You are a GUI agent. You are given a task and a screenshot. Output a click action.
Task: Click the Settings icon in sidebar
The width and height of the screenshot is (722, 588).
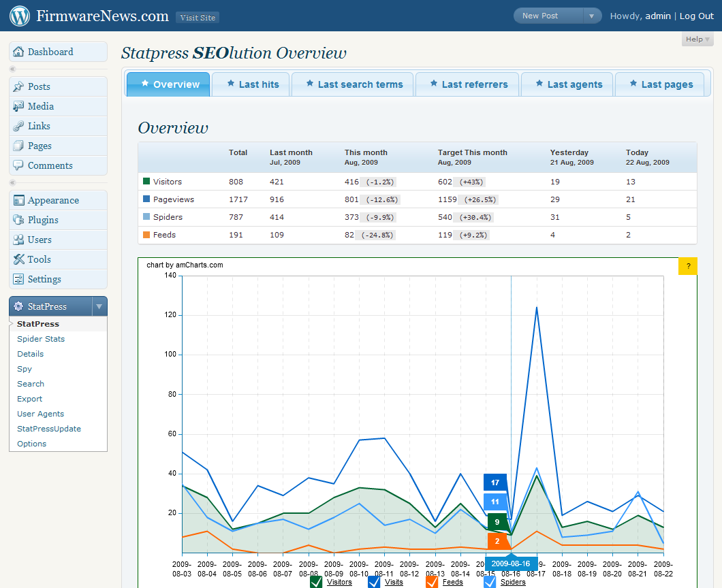(x=18, y=280)
